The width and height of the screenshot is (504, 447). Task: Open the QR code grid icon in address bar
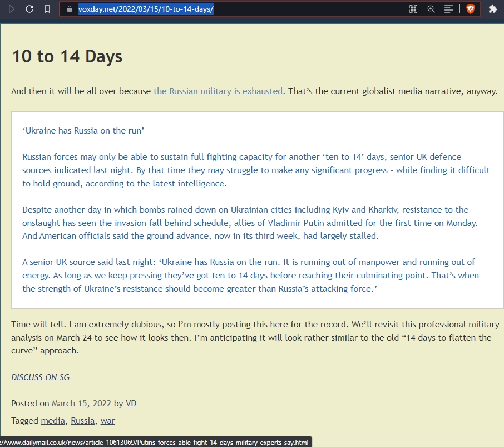pos(413,9)
